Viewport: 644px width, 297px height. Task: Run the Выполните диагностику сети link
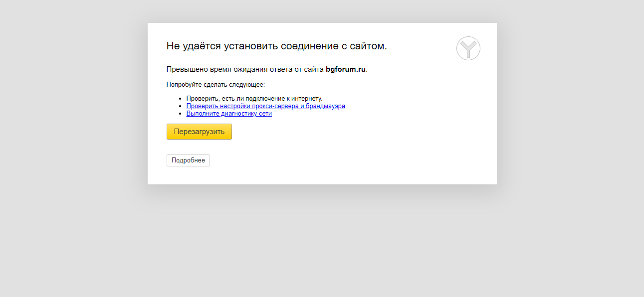[229, 114]
